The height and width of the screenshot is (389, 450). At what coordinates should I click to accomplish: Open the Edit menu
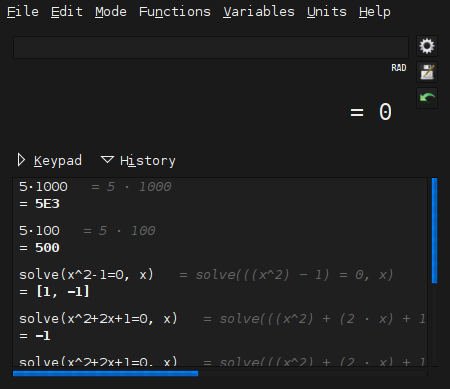click(67, 12)
